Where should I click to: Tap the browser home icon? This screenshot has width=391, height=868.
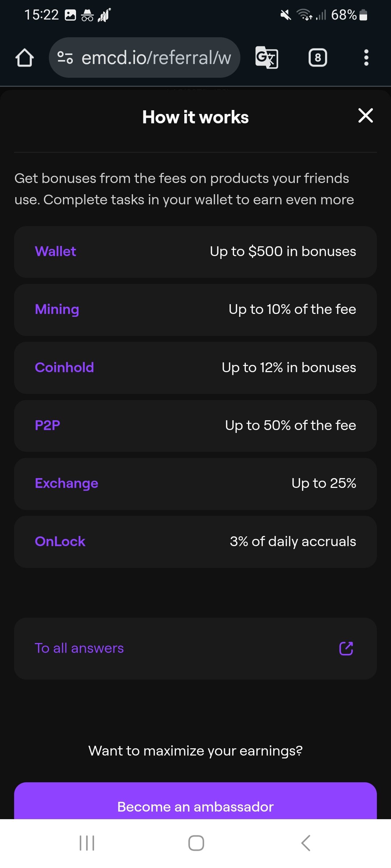pos(25,58)
